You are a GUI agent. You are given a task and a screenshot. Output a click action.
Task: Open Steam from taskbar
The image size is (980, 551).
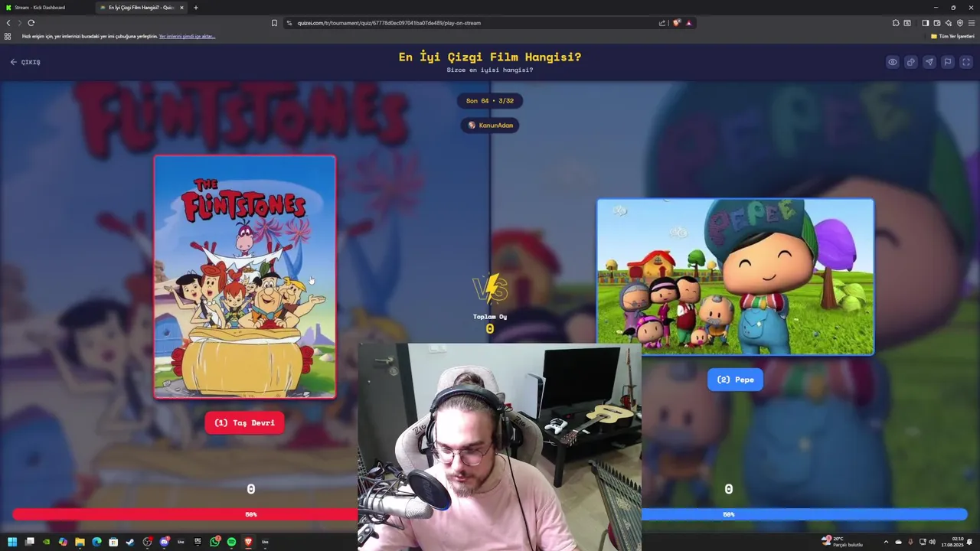130,542
